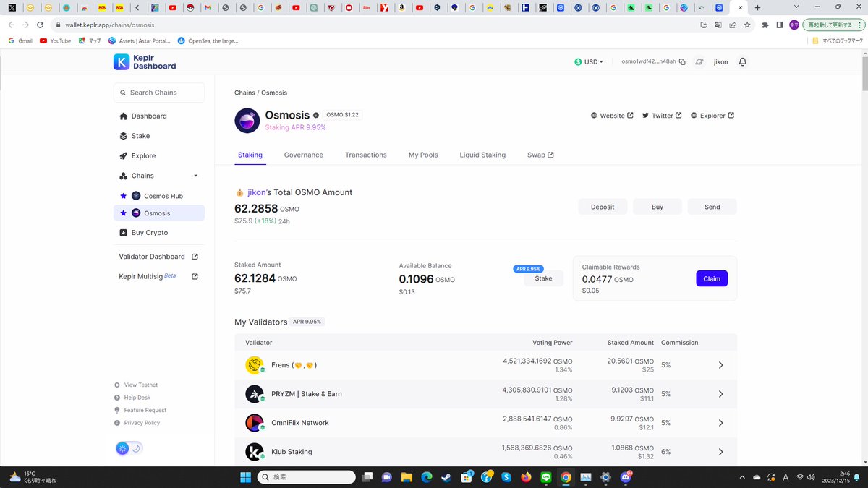The width and height of the screenshot is (868, 488).
Task: Open Privacy Policy link
Action: coord(137,423)
